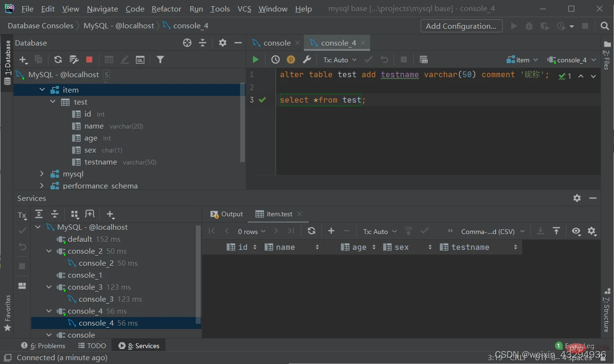The image size is (614, 364).
Task: Collapse all in the Services tree
Action: (55, 214)
